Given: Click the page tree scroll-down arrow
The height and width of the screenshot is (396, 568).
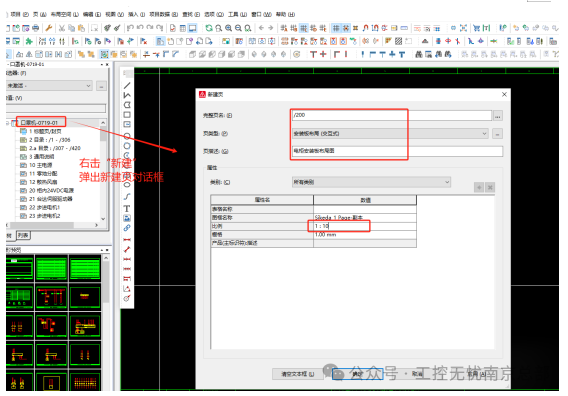Looking at the screenshot, I should pos(103,219).
